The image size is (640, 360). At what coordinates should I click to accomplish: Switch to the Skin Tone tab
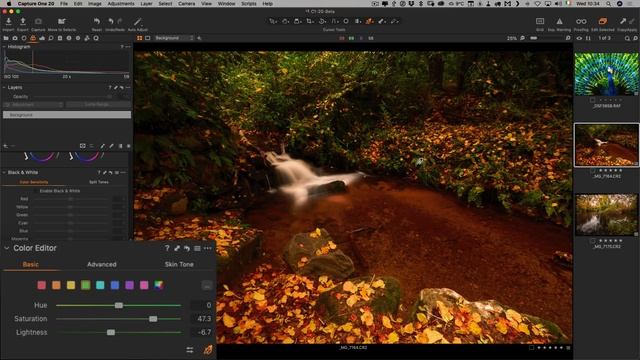click(x=179, y=264)
